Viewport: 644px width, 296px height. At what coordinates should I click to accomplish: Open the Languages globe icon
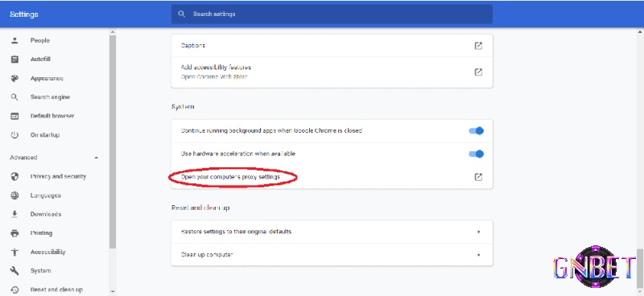coord(14,195)
